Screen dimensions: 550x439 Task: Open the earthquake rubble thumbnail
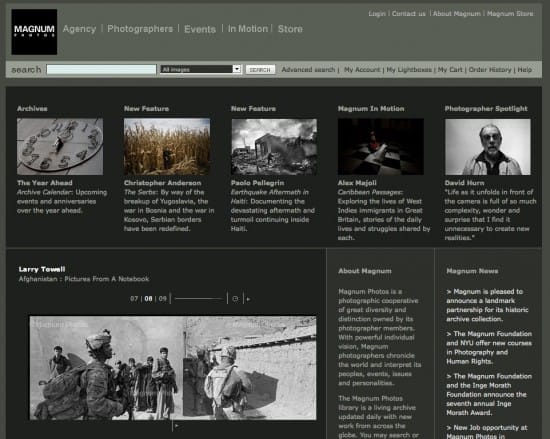(x=274, y=147)
